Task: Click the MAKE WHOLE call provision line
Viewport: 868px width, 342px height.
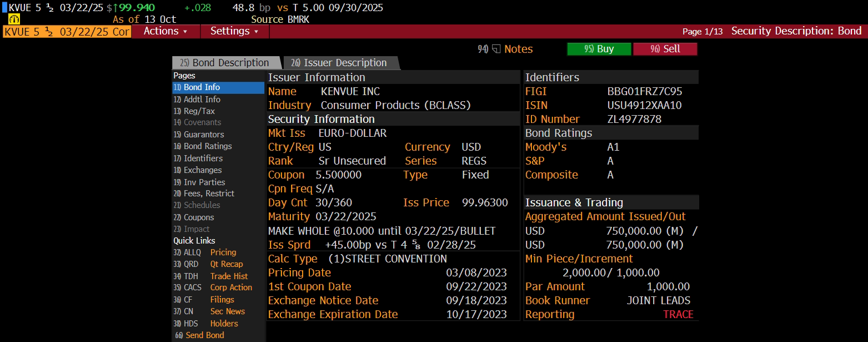Action: pyautogui.click(x=382, y=231)
